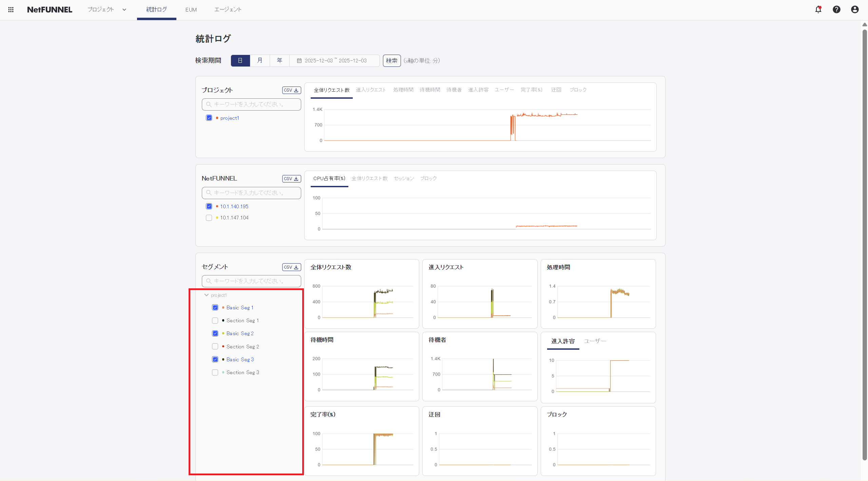Expand the プロジェクト dropdown in top bar
Image resolution: width=868 pixels, height=481 pixels.
click(x=124, y=9)
